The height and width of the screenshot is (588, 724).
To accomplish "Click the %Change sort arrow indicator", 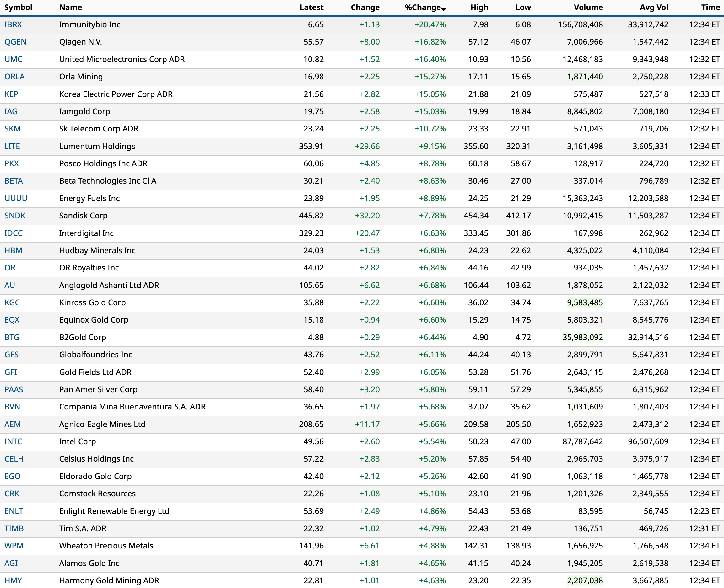I will [443, 9].
